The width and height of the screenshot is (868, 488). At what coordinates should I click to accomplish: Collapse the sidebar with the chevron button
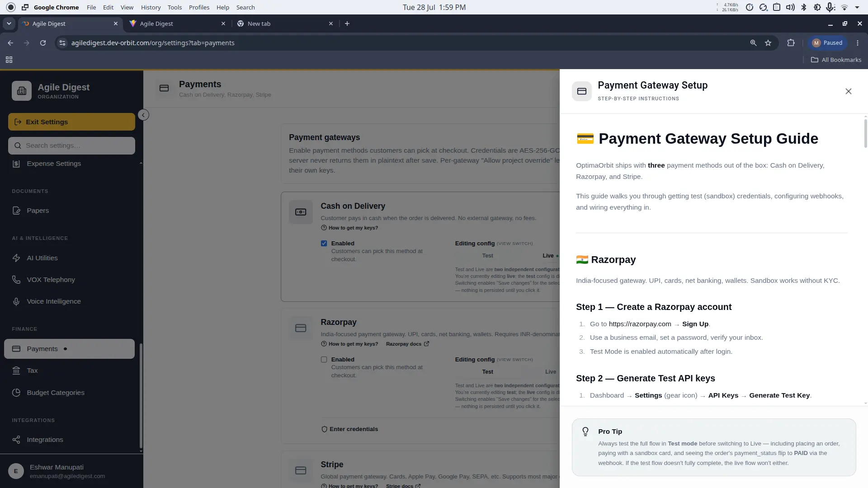(143, 115)
